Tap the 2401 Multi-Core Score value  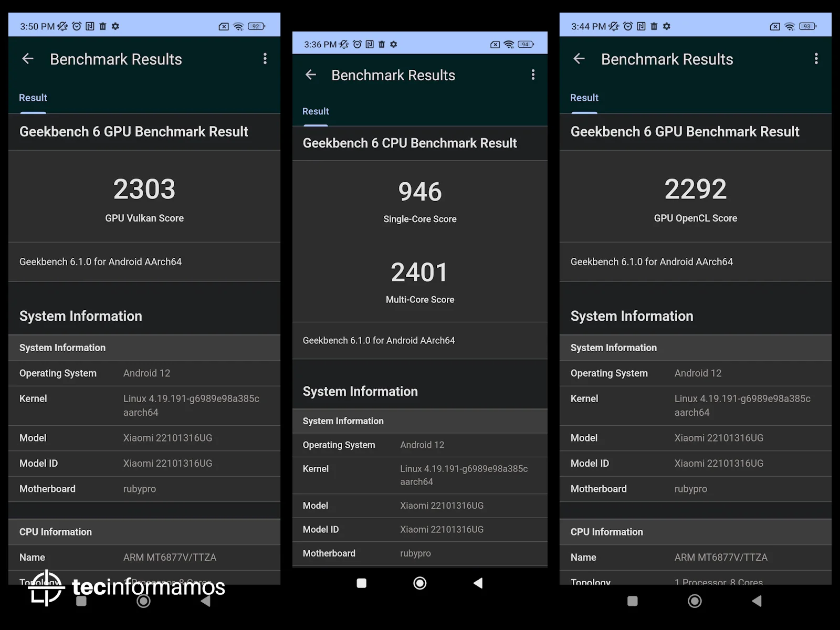click(419, 272)
